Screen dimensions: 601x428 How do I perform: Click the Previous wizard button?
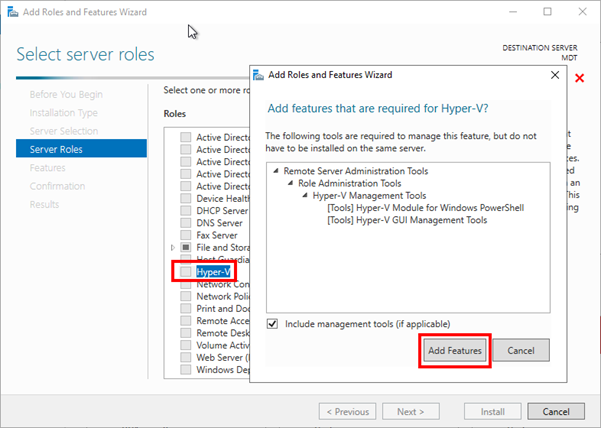click(348, 412)
